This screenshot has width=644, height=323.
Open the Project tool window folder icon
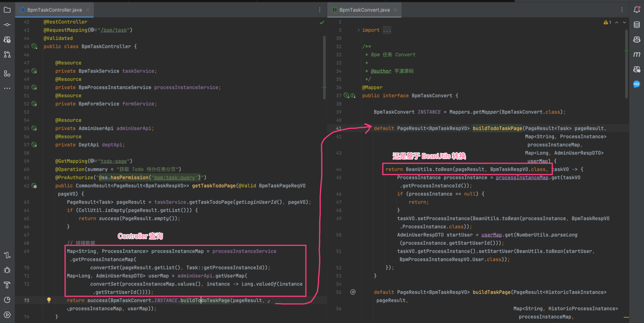coord(7,10)
